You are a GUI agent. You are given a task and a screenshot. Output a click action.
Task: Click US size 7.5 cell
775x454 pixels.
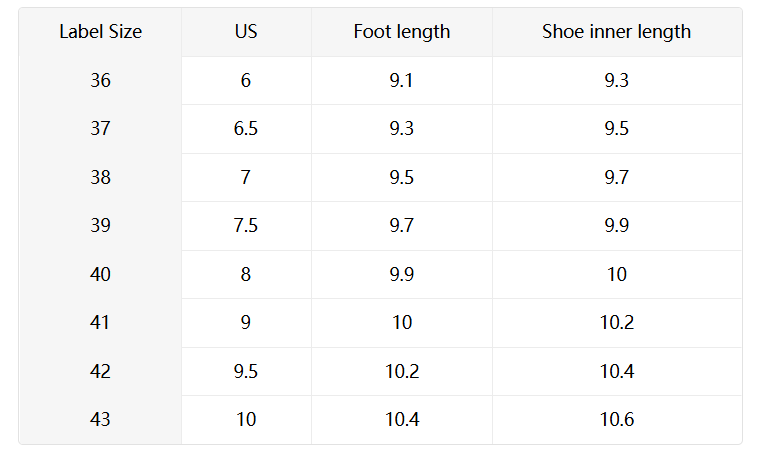(246, 226)
